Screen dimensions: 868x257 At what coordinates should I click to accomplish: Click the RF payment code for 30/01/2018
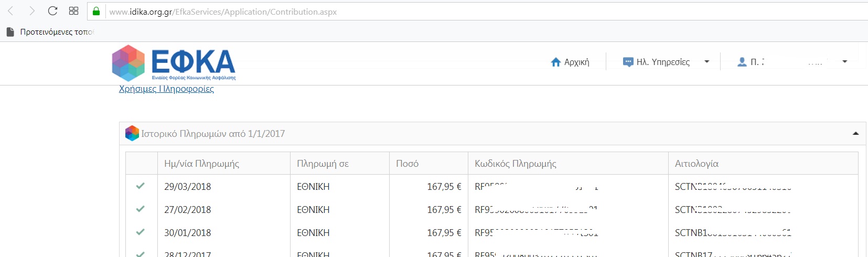click(537, 233)
